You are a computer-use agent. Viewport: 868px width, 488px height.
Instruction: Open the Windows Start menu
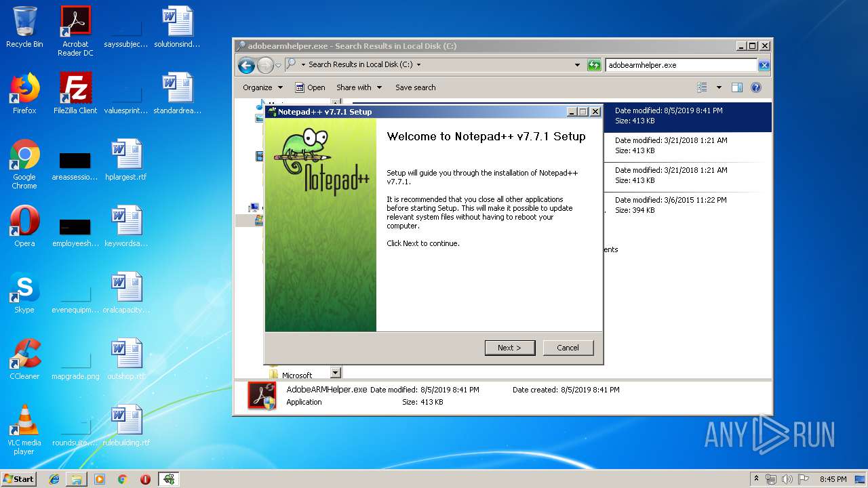[19, 479]
